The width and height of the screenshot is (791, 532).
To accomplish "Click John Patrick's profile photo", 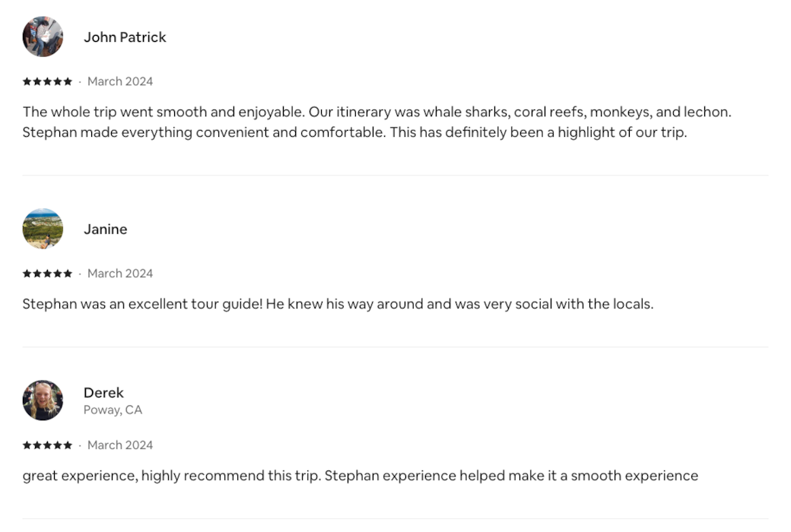I will [43, 36].
